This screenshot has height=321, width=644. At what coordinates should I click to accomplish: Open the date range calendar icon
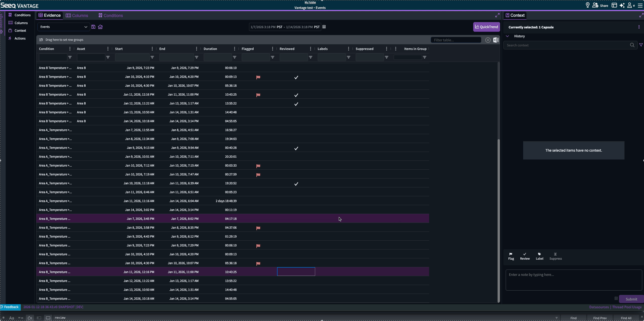tap(324, 27)
